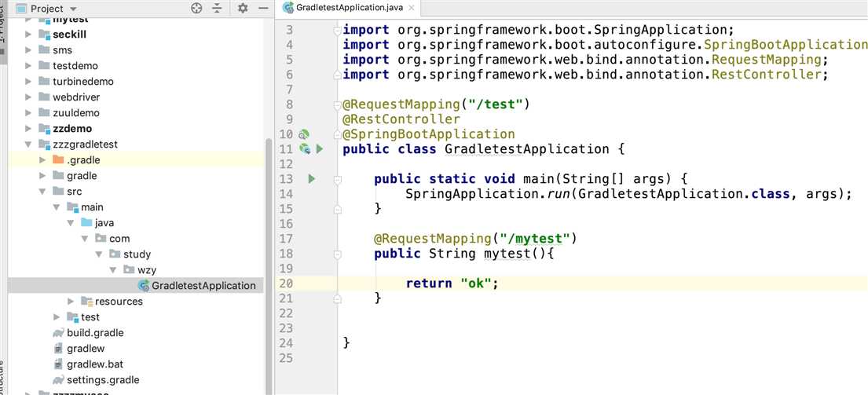Click the gradlew.bat file icon
Screen dimensions: 868x395
click(x=58, y=364)
